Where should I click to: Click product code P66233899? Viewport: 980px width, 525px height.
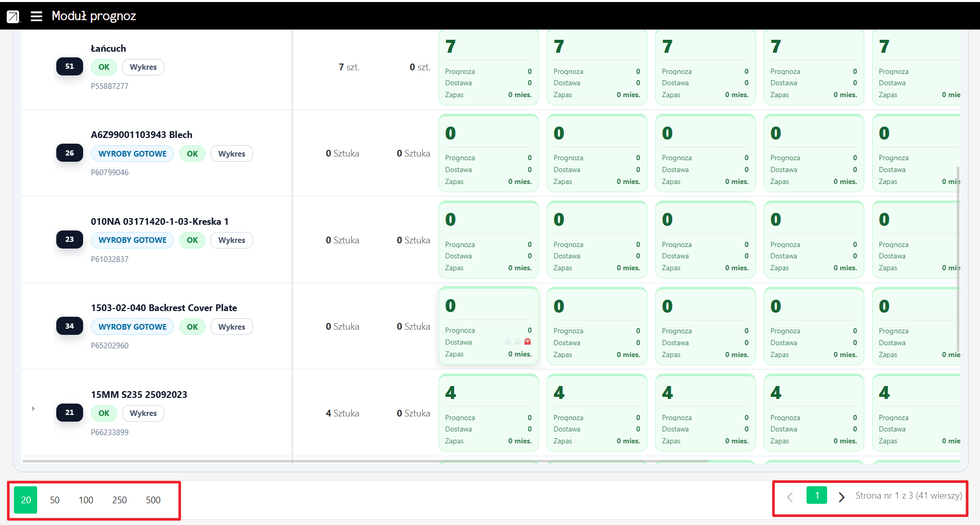(109, 433)
